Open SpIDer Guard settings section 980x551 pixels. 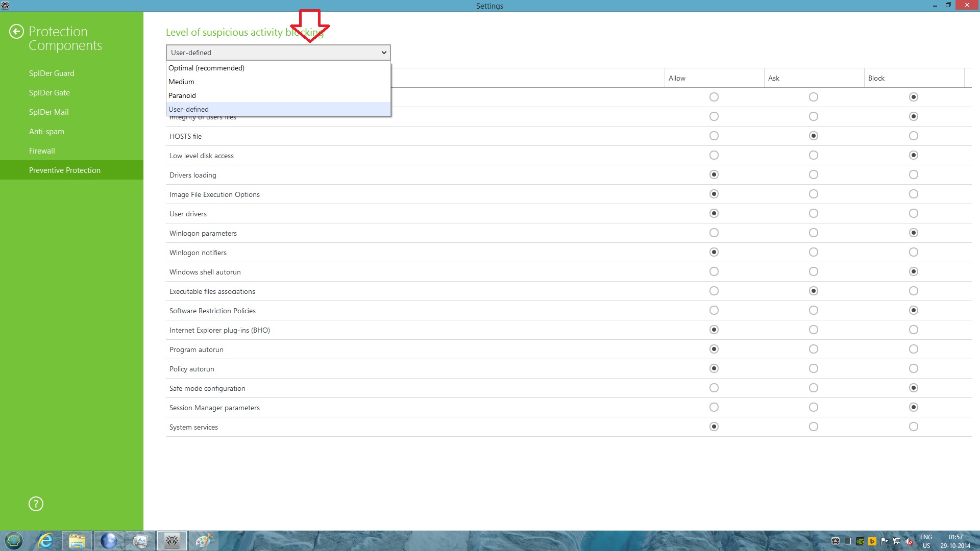pyautogui.click(x=52, y=73)
